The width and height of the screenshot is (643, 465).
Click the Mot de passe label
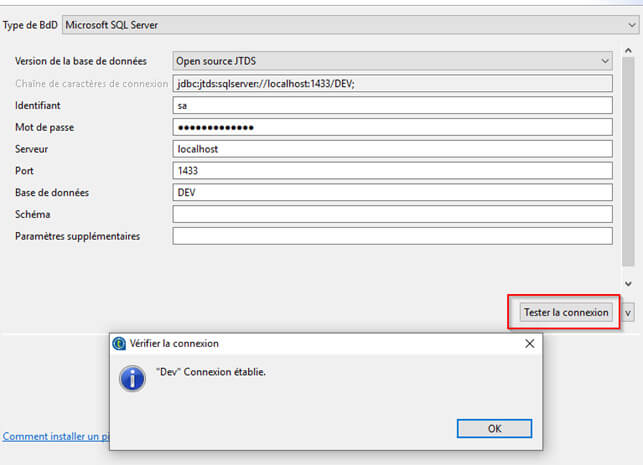pos(45,127)
